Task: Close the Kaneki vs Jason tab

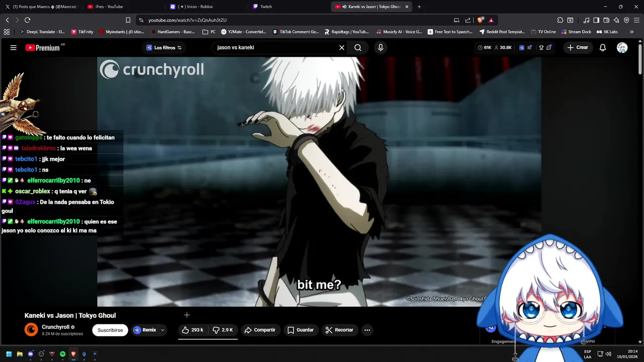Action: [x=407, y=7]
